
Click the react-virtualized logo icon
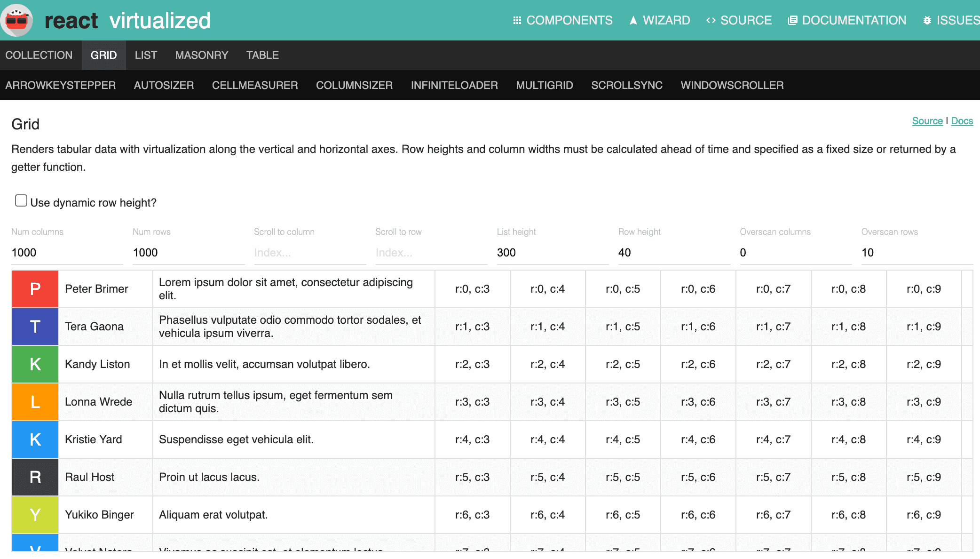click(19, 21)
